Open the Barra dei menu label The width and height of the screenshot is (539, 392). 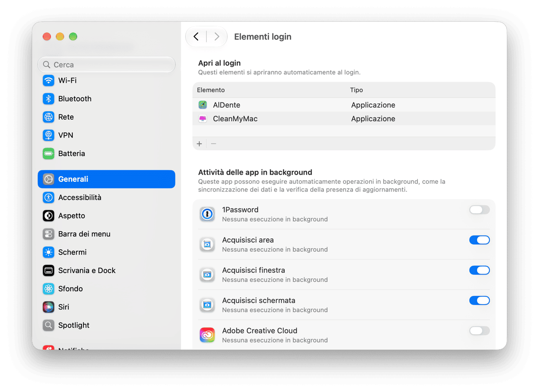click(x=84, y=234)
